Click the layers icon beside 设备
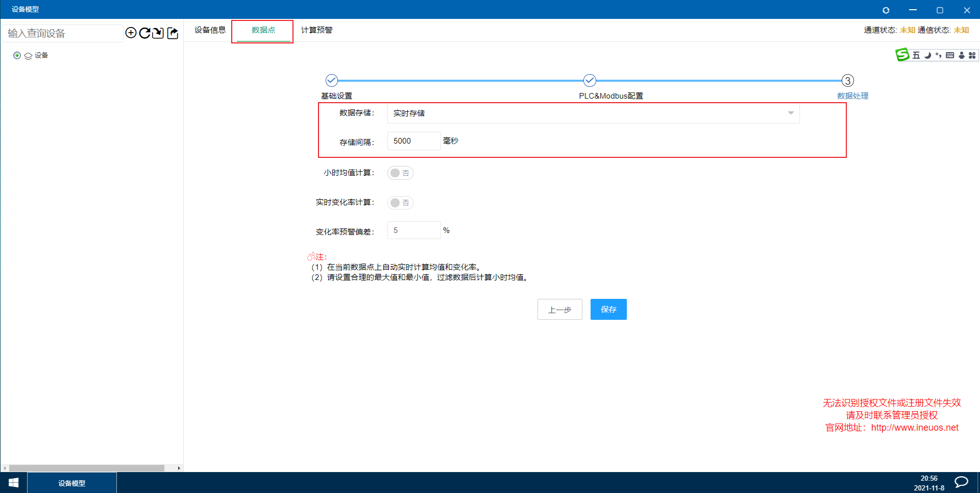Viewport: 980px width, 493px height. (x=28, y=56)
